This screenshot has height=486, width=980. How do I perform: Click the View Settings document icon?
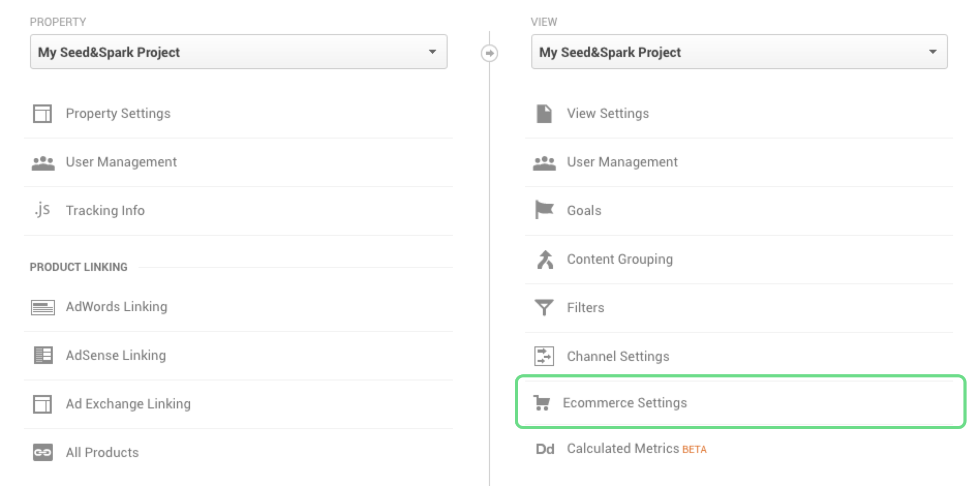pyautogui.click(x=544, y=114)
